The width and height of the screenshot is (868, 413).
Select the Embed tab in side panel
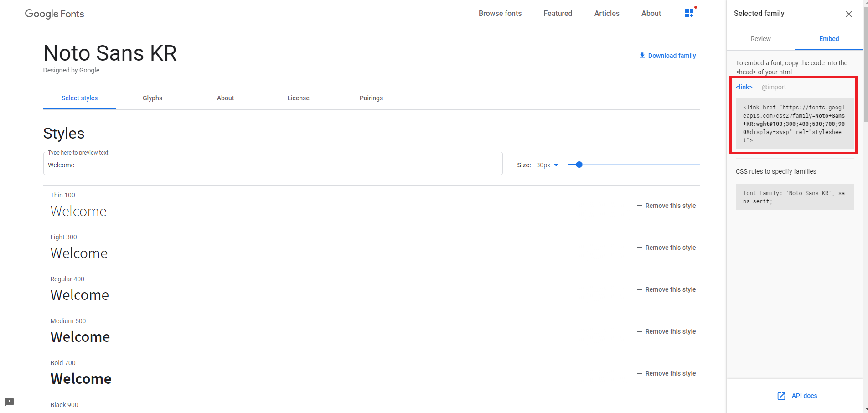coord(829,39)
